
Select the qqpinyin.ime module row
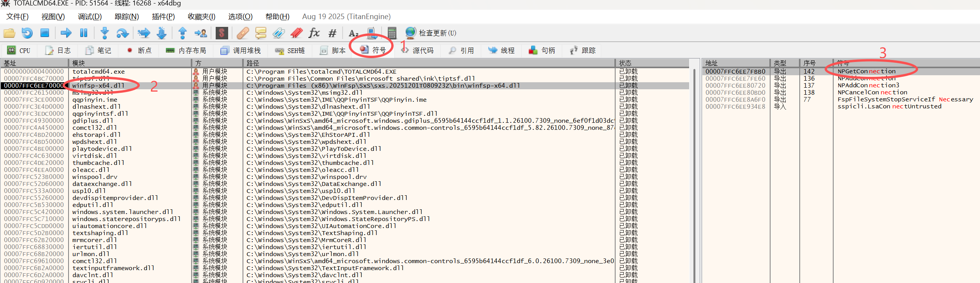345,100
